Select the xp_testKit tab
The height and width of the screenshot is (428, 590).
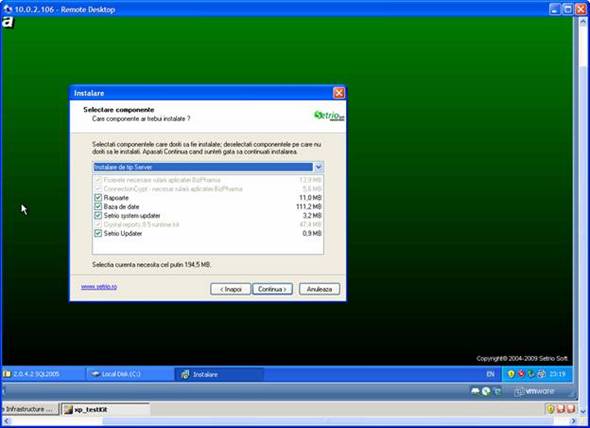[105, 410]
